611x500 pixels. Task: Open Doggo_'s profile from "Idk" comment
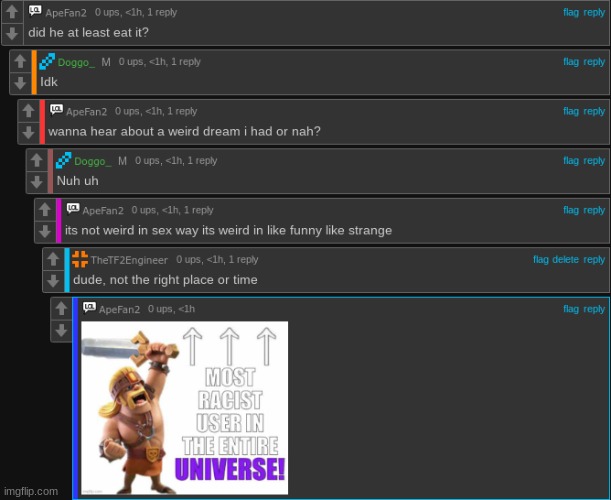(76, 62)
